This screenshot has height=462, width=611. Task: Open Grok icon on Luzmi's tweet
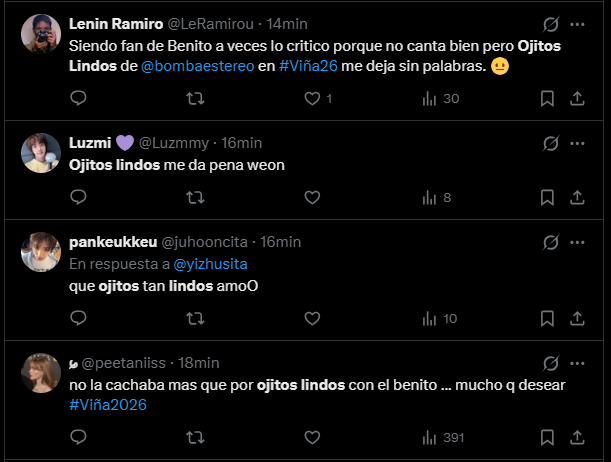(x=547, y=143)
